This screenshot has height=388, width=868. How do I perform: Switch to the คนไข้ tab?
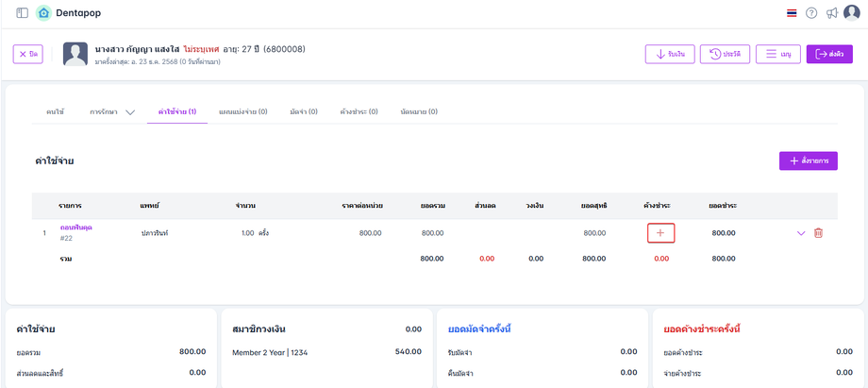(x=55, y=112)
